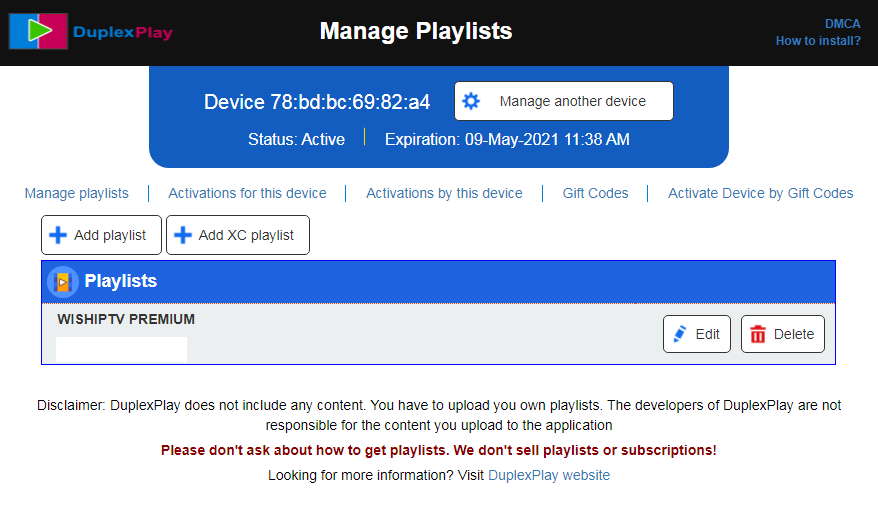The height and width of the screenshot is (509, 878).
Task: Click the blue plus icon on Add playlist
Action: tap(58, 235)
